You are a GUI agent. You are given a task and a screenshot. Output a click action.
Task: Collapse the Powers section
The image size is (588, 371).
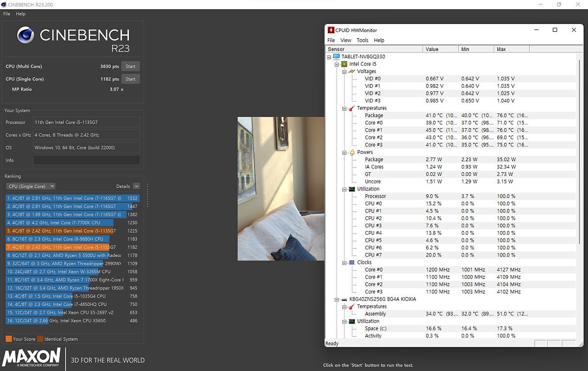pos(344,152)
